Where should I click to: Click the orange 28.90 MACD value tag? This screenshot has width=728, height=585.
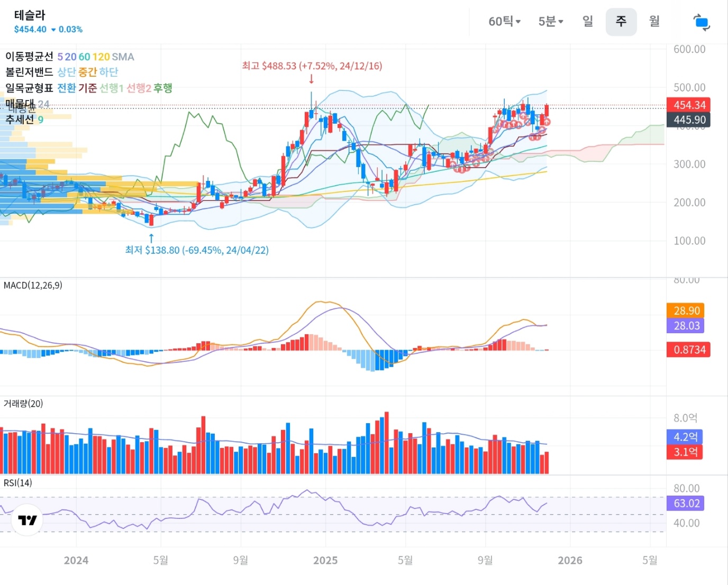686,310
